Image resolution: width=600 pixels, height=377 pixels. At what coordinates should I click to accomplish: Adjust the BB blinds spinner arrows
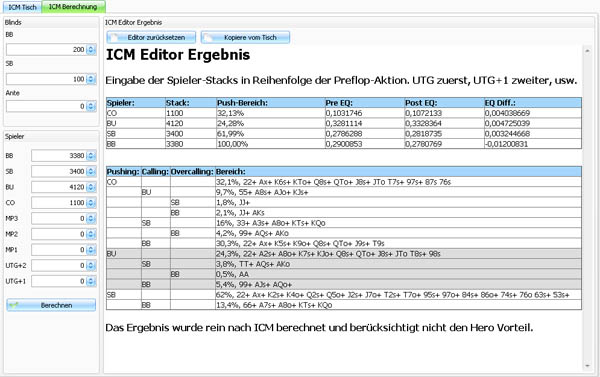[x=91, y=49]
